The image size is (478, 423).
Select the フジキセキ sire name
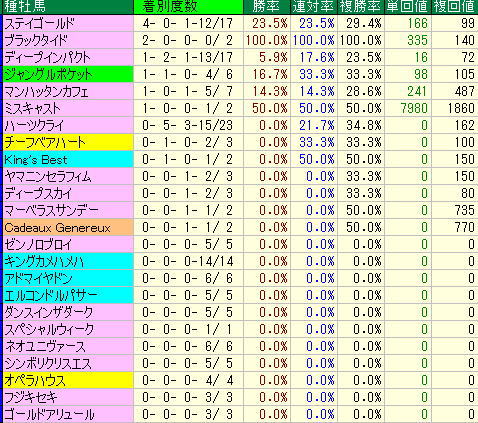click(31, 397)
